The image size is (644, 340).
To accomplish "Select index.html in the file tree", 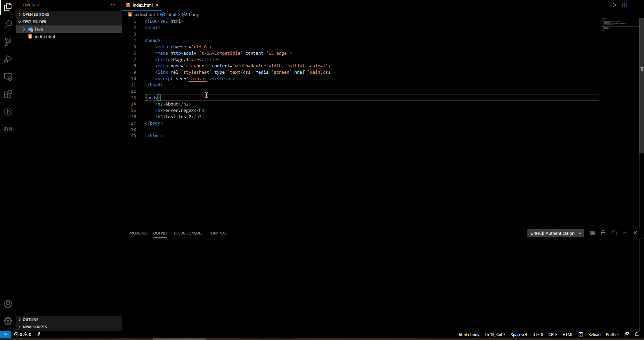I will pyautogui.click(x=69, y=37).
